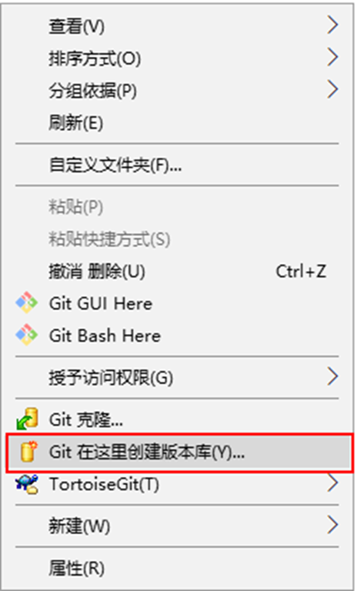Click the Ctrl+Z shortcut label
364x591 pixels.
pos(301,271)
